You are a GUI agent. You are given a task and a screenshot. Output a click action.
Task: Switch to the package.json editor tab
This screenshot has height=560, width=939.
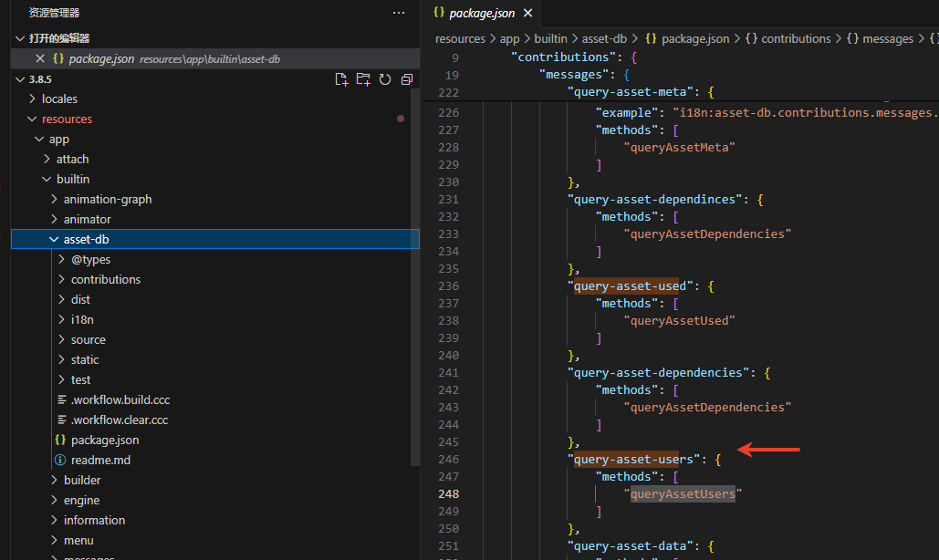point(482,14)
